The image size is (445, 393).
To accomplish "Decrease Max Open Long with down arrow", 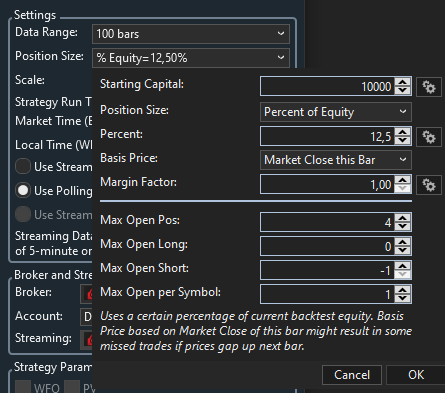I will (x=403, y=250).
